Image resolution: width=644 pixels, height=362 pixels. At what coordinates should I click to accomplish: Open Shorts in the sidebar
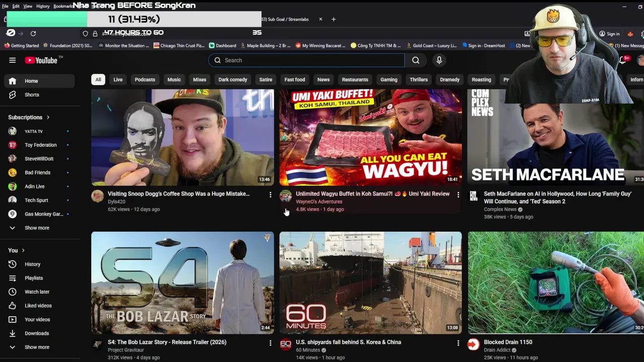tap(39, 95)
